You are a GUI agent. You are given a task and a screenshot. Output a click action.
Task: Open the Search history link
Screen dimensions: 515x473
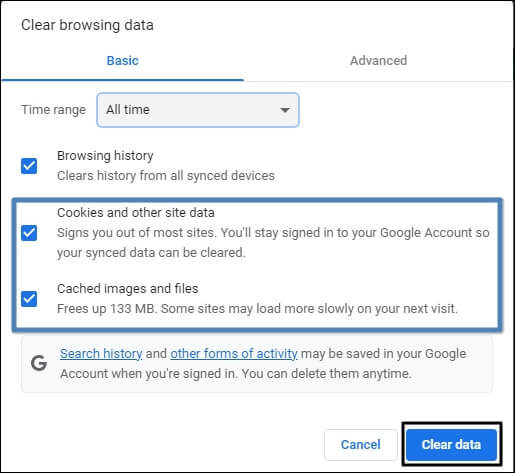pyautogui.click(x=101, y=353)
